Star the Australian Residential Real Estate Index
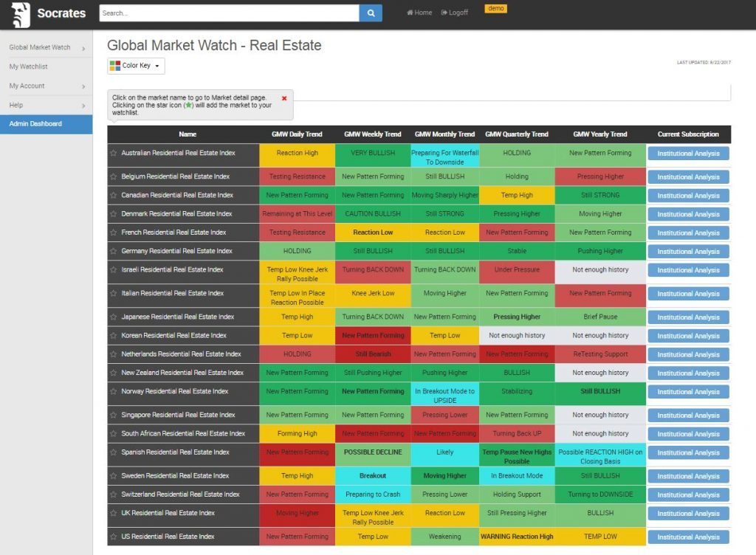756x555 pixels. click(114, 154)
